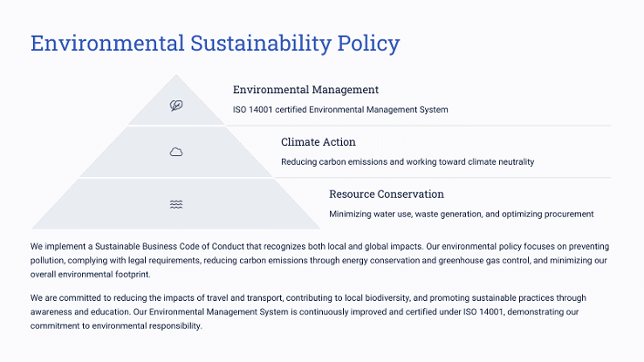Click 'ISO 14001 certified Environmental Management System' text

click(340, 110)
